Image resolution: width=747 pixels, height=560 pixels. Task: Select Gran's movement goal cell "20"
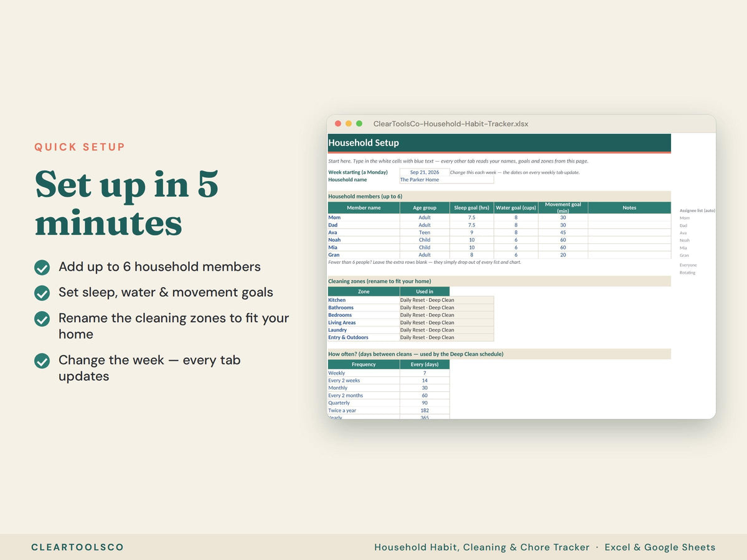pos(563,255)
